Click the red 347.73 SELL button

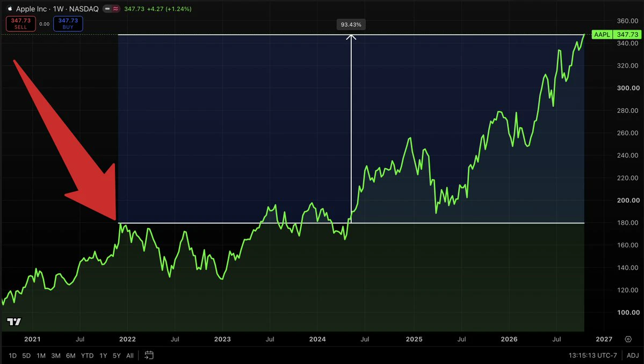(21, 24)
